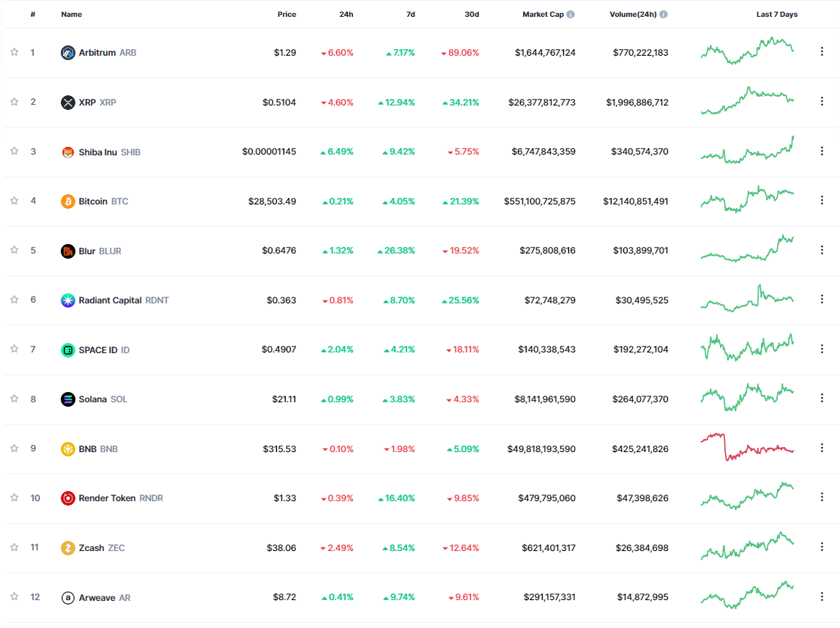Open the SPACE ID coin page link

(98, 350)
